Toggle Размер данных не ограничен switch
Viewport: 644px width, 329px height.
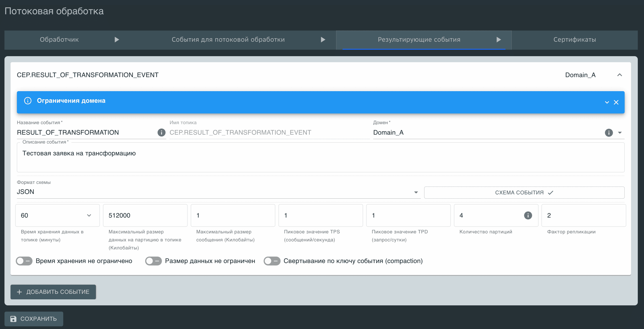pyautogui.click(x=153, y=261)
